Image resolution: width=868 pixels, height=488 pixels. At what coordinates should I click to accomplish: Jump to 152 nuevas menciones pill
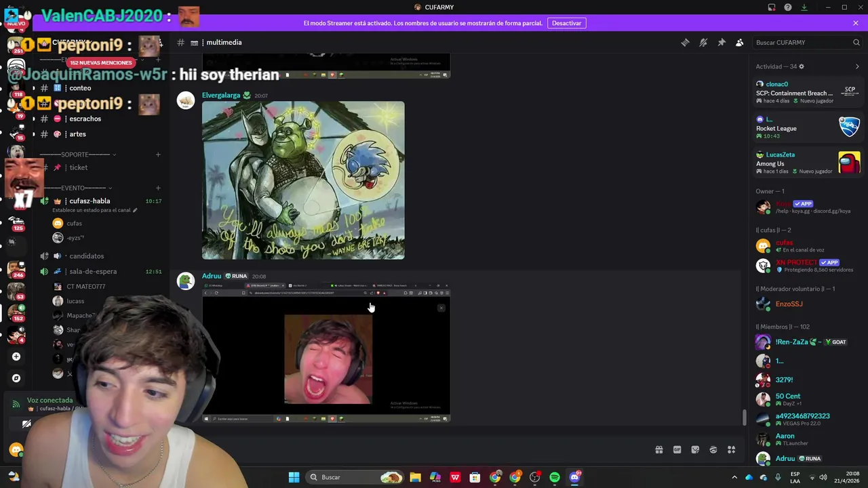coord(100,62)
